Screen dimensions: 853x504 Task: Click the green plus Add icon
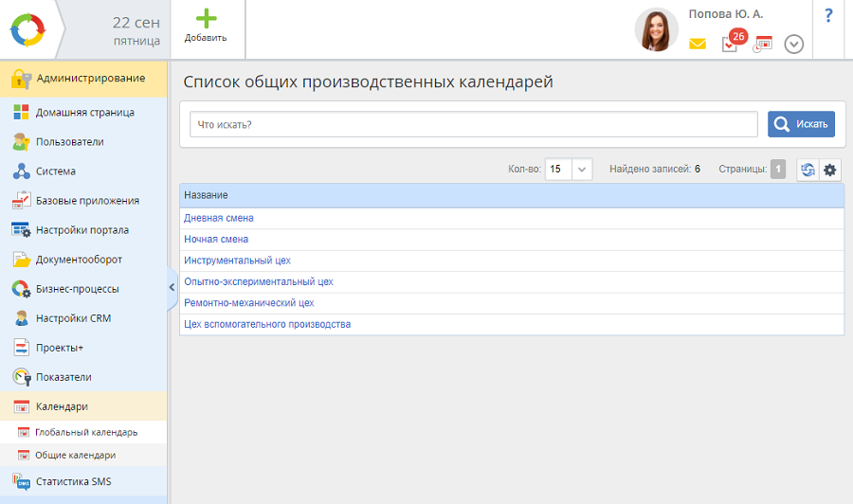(206, 20)
